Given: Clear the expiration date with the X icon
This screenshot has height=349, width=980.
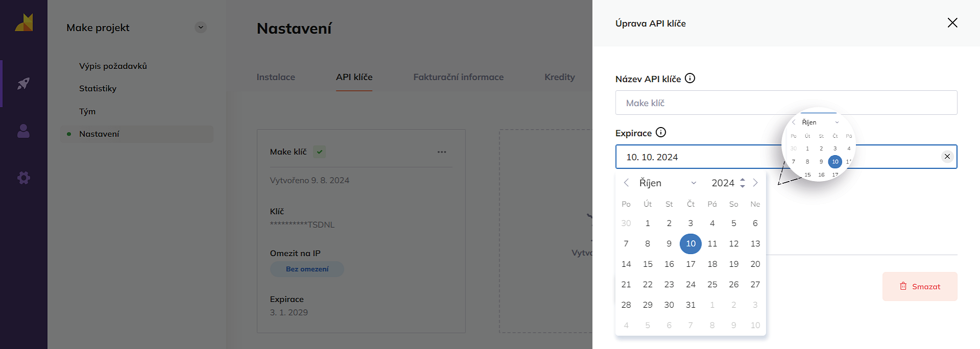Looking at the screenshot, I should pos(947,157).
